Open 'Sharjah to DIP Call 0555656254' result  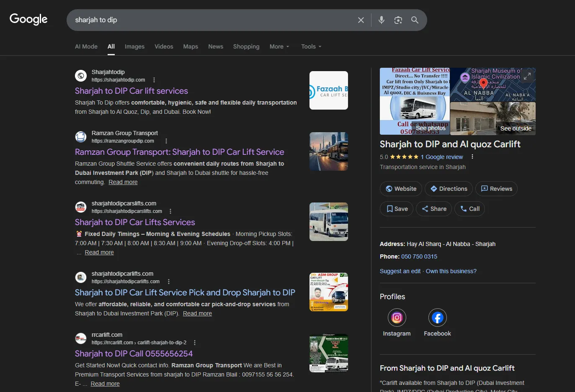134,354
